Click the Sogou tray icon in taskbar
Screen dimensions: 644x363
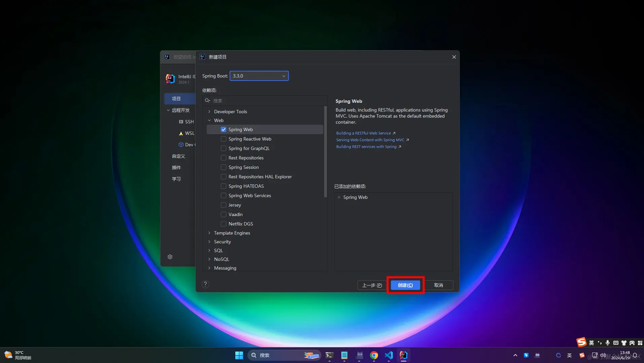tap(582, 355)
